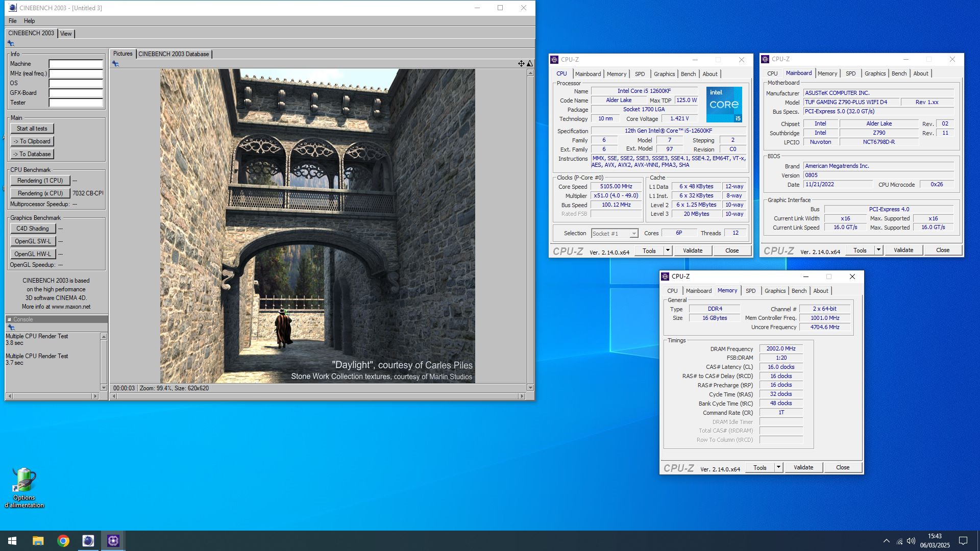The width and height of the screenshot is (980, 551).
Task: Select the CINEBENCH taskbar icon
Action: 88,541
